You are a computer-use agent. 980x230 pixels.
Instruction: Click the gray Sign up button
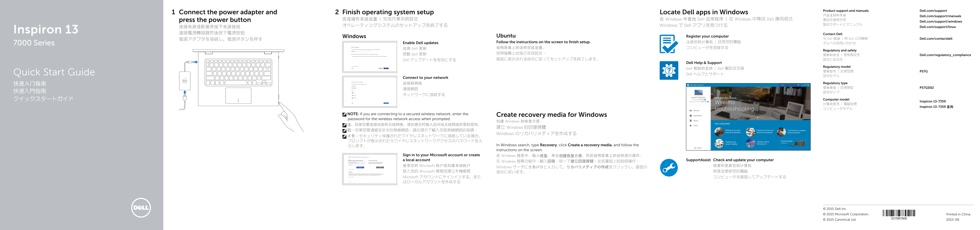coord(380,168)
